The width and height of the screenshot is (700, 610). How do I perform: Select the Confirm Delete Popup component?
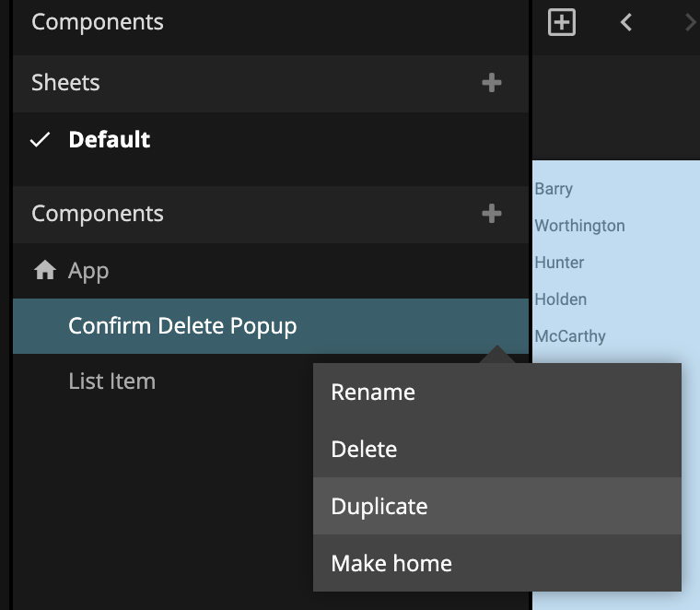point(182,326)
